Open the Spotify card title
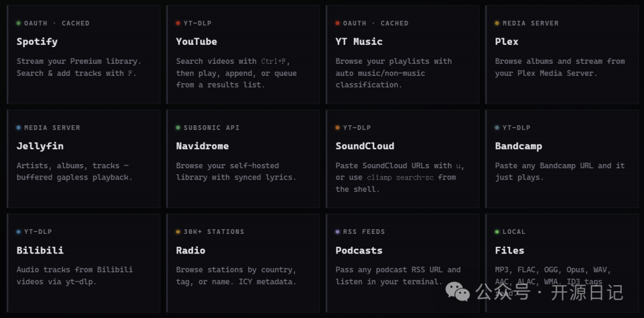 click(x=37, y=42)
